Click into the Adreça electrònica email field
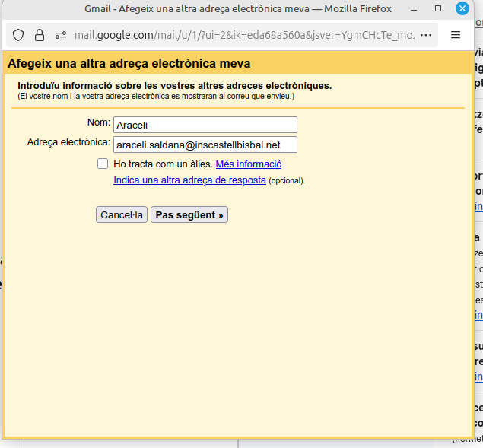Viewport: 483px width, 448px height. coord(205,145)
